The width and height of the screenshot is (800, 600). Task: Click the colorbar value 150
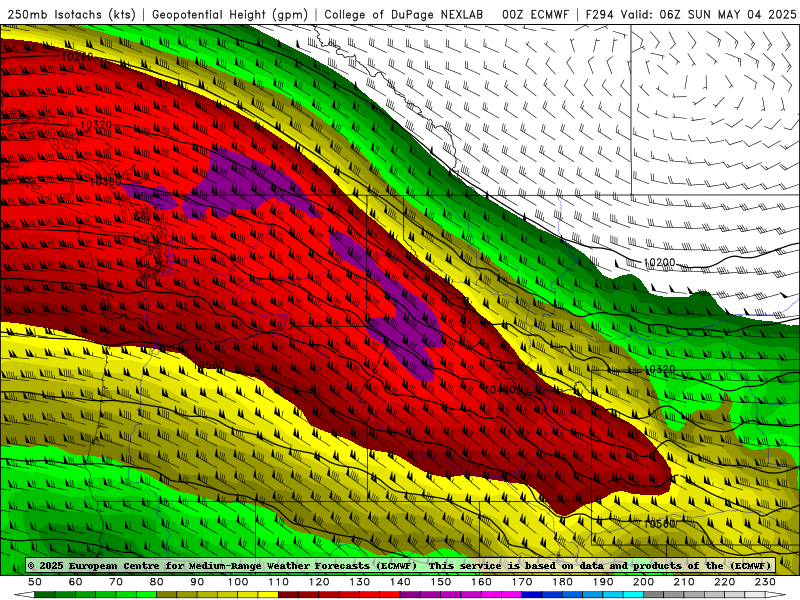[441, 582]
